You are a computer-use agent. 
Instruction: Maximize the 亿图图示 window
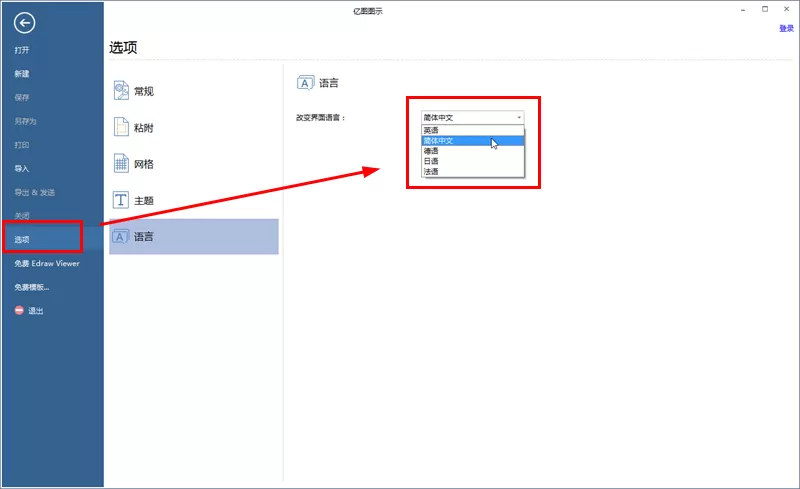765,9
